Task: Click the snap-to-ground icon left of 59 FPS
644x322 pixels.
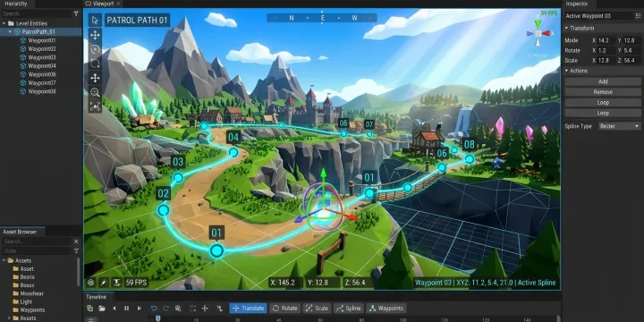Action: pos(117,283)
